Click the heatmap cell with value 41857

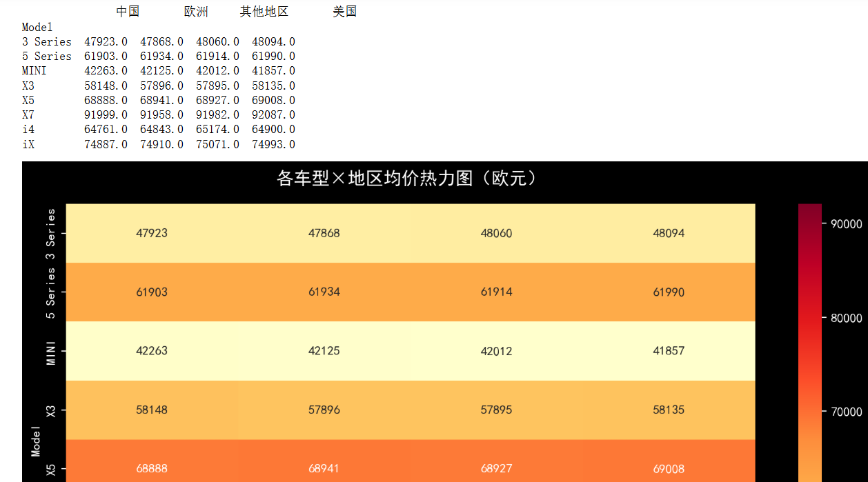point(669,351)
